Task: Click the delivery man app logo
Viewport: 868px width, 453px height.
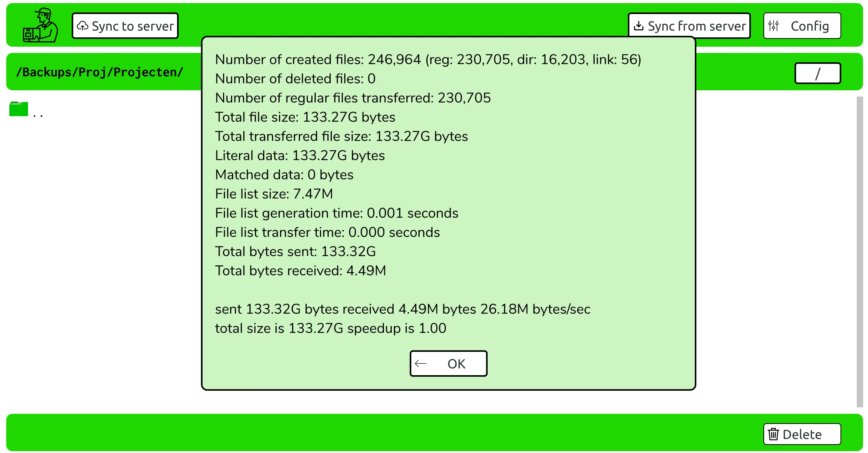Action: (40, 26)
